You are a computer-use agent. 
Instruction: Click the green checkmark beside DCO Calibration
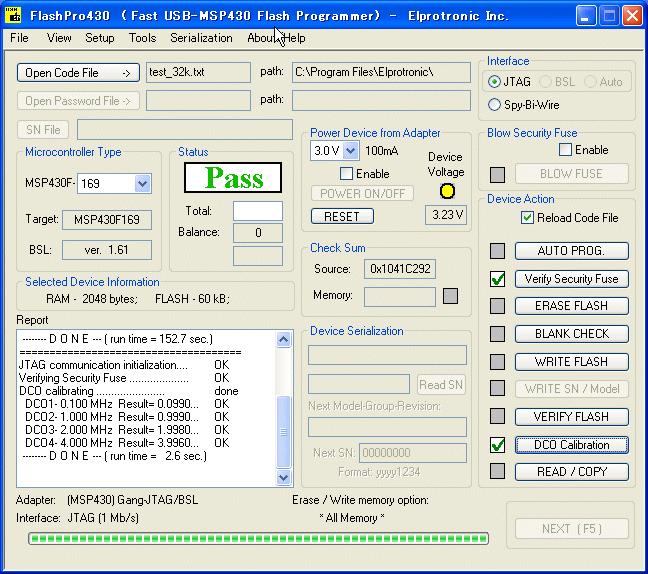497,445
